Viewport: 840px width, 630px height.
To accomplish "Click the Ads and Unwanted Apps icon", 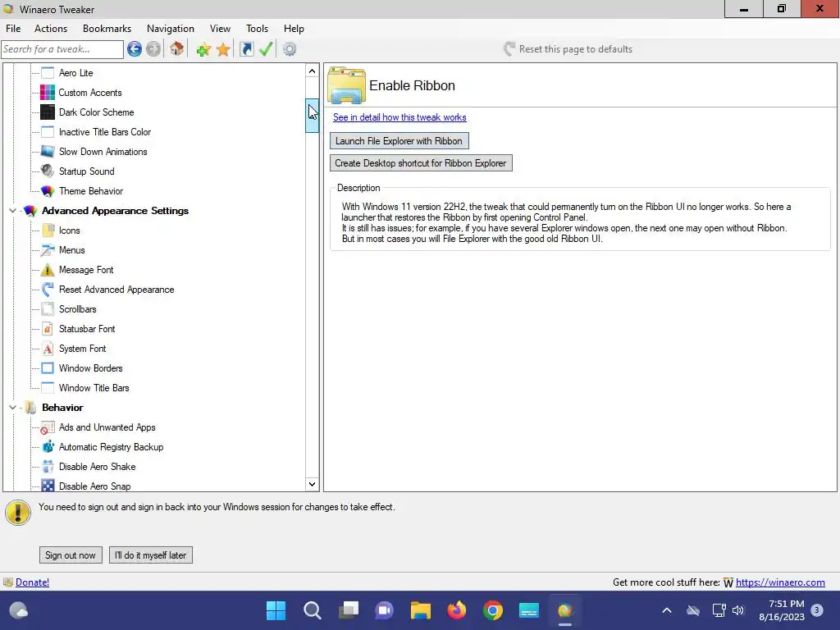I will (x=48, y=427).
